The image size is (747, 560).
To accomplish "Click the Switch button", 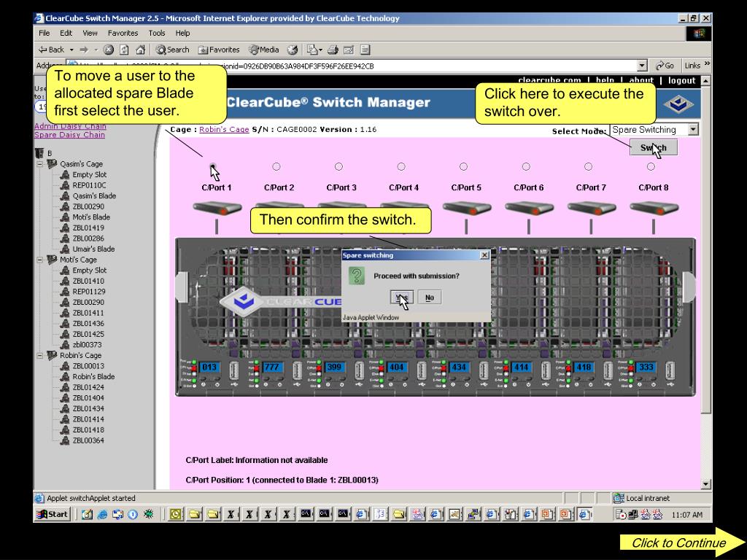I will 653,147.
